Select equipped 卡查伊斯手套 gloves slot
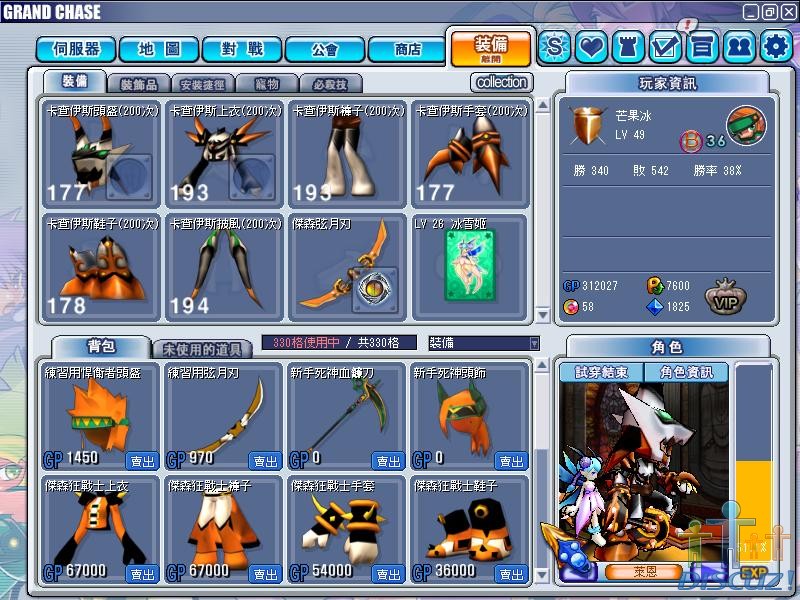Screen dimensions: 800x600 [470, 154]
